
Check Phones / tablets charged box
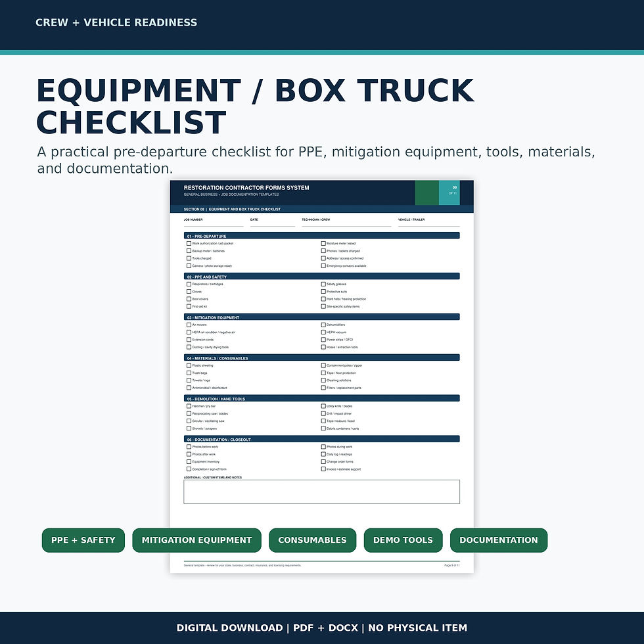[x=323, y=251]
